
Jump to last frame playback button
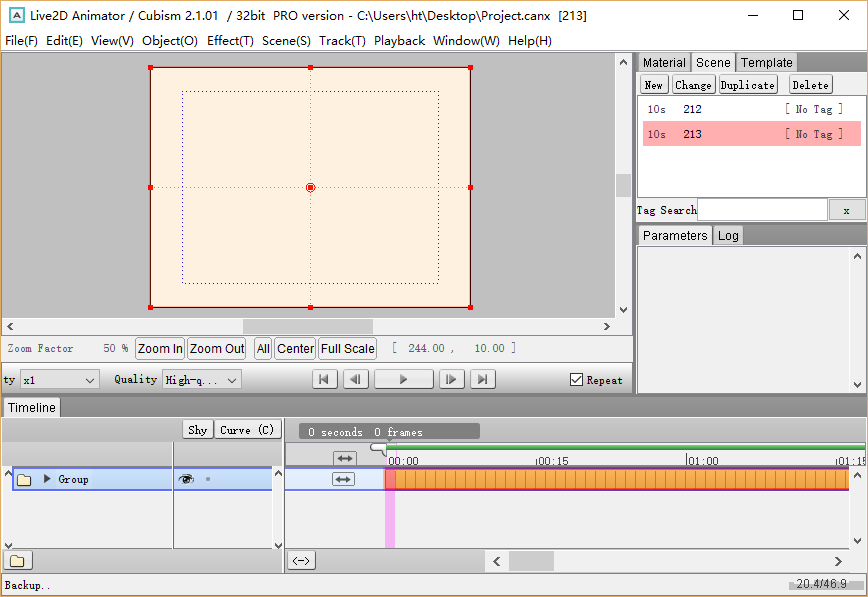[483, 379]
